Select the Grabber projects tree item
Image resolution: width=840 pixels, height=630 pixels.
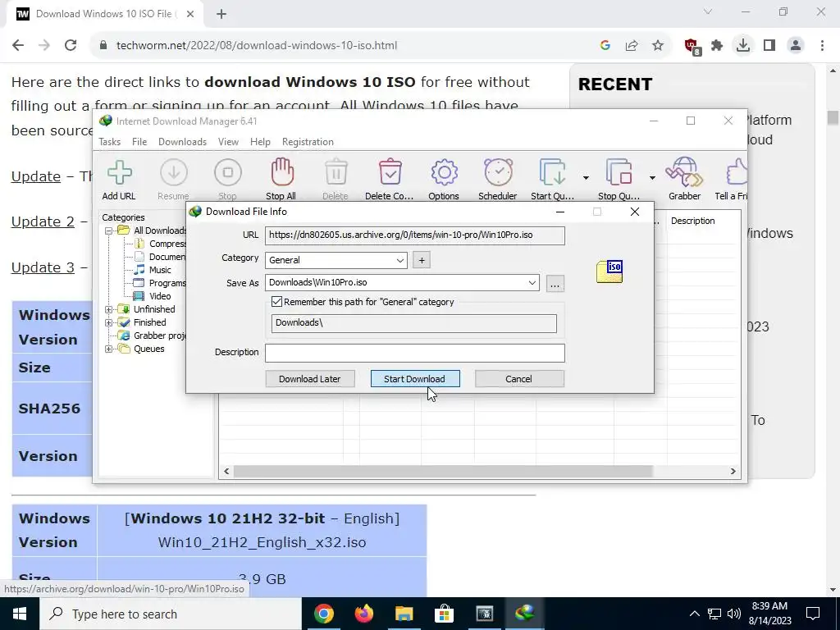pos(152,336)
